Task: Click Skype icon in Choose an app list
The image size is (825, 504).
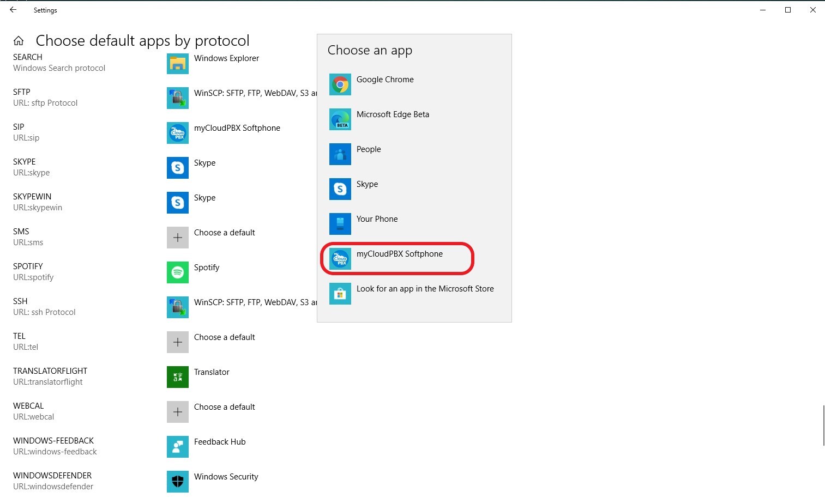Action: pyautogui.click(x=340, y=189)
